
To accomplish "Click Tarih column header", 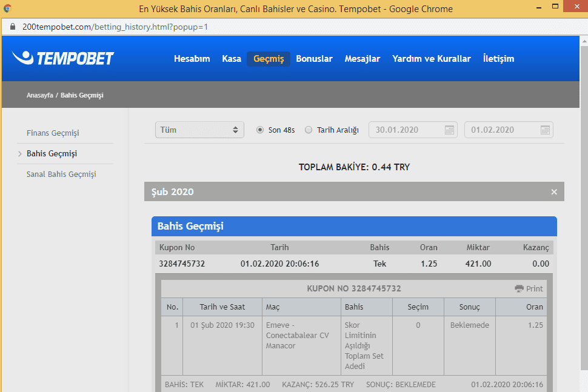I will 279,247.
